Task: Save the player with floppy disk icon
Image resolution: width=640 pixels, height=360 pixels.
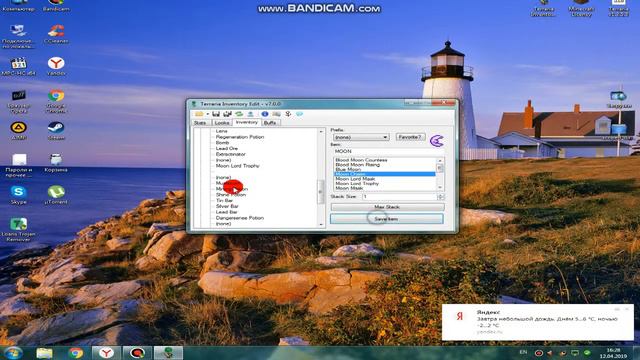Action: click(216, 114)
